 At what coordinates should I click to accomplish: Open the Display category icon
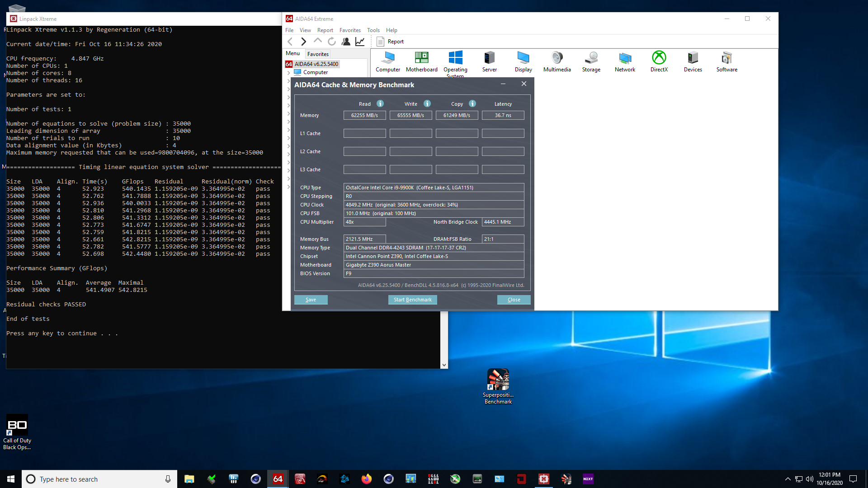coord(523,62)
